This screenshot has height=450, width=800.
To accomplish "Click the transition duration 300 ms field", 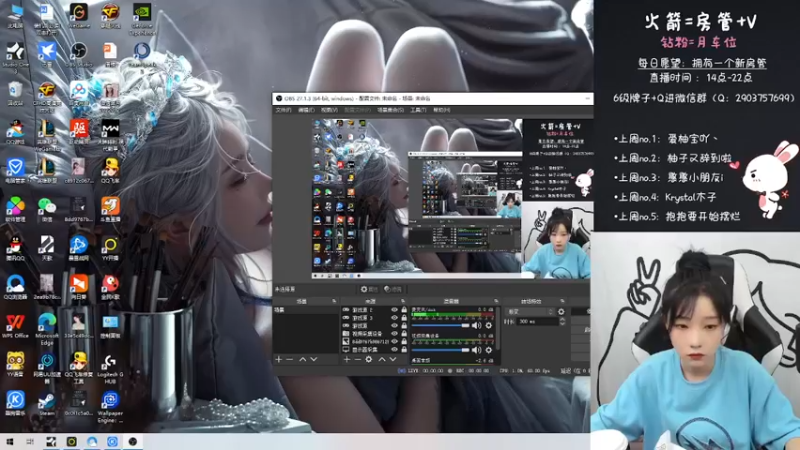I will [x=537, y=321].
